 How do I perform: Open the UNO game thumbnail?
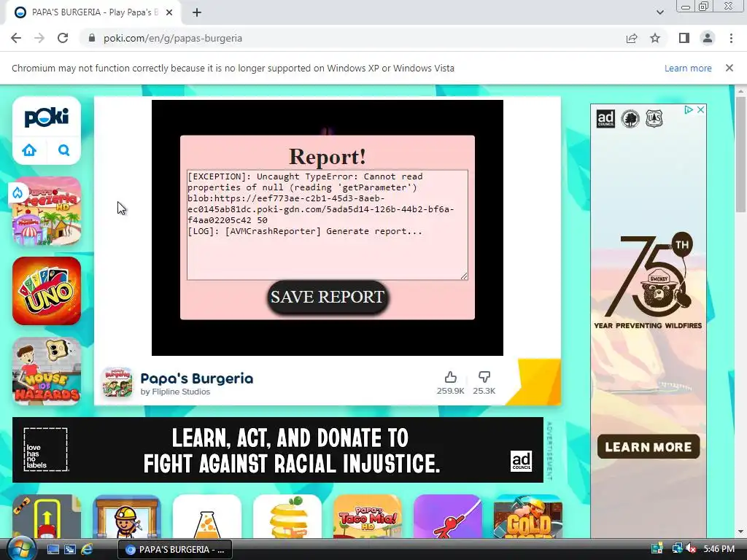pyautogui.click(x=47, y=291)
